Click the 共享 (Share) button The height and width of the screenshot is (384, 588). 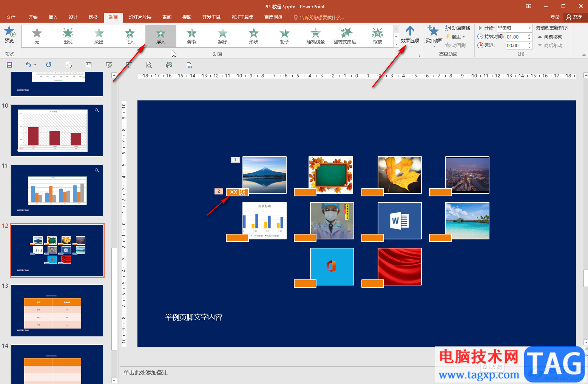coord(574,17)
